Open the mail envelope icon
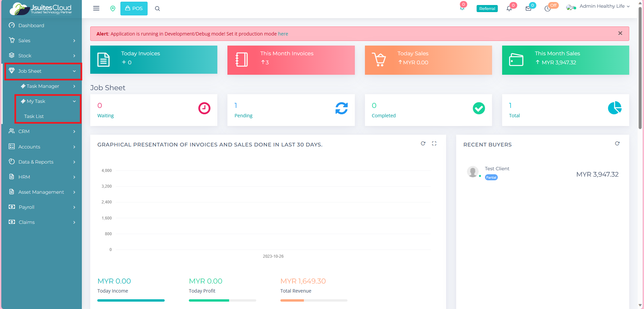Viewport: 644px width, 309px height. [528, 9]
